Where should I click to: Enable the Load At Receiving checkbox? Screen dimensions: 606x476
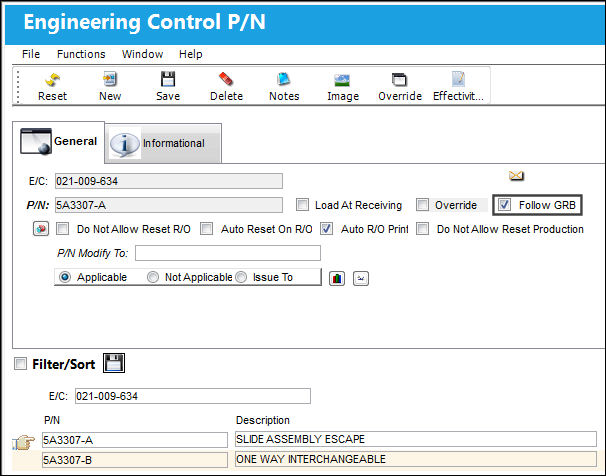[302, 205]
